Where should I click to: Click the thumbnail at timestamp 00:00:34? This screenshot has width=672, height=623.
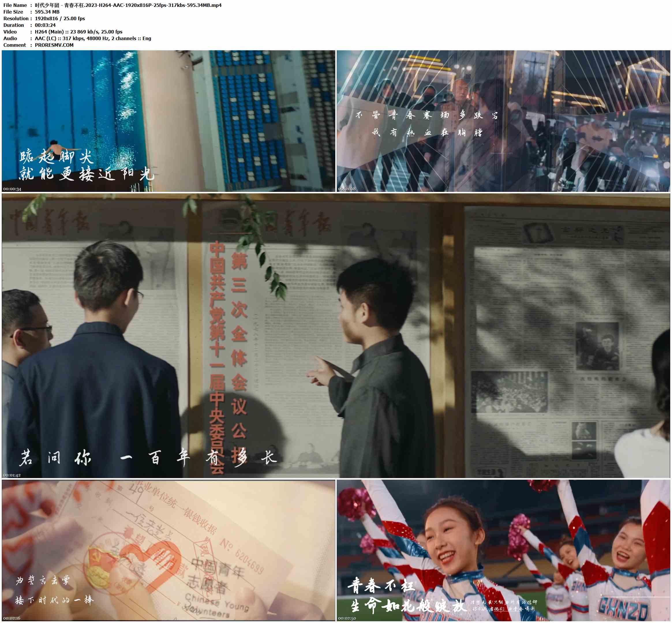[169, 121]
